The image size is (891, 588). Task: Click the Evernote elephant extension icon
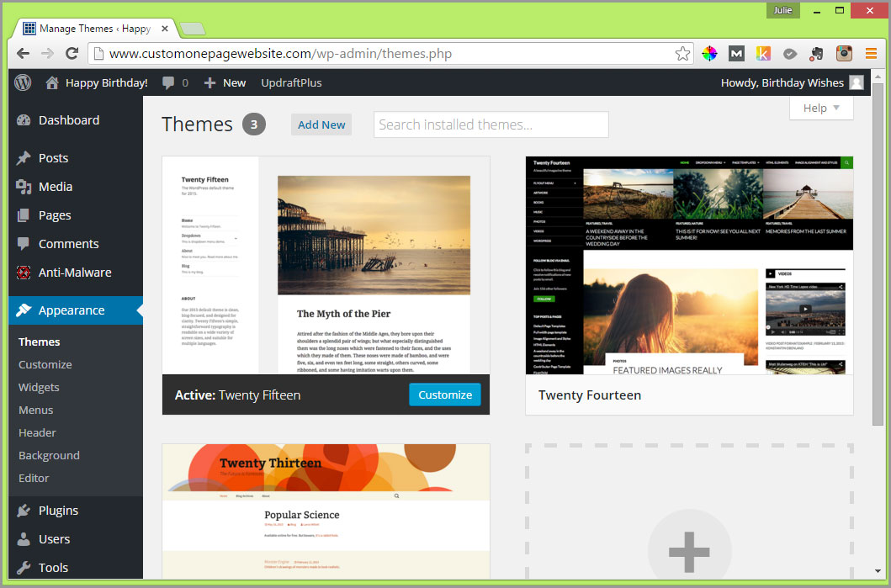tap(817, 53)
